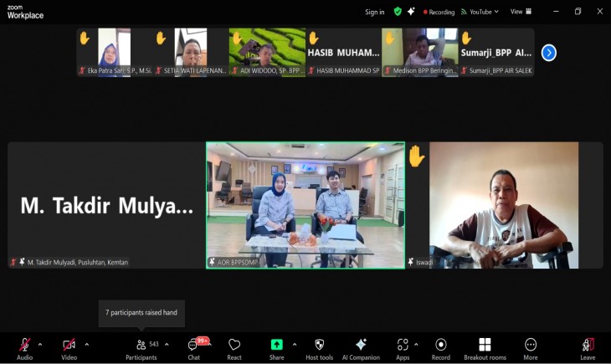Viewport: 611px width, 364px height.
Task: Click the green encryption shield icon
Action: [398, 12]
